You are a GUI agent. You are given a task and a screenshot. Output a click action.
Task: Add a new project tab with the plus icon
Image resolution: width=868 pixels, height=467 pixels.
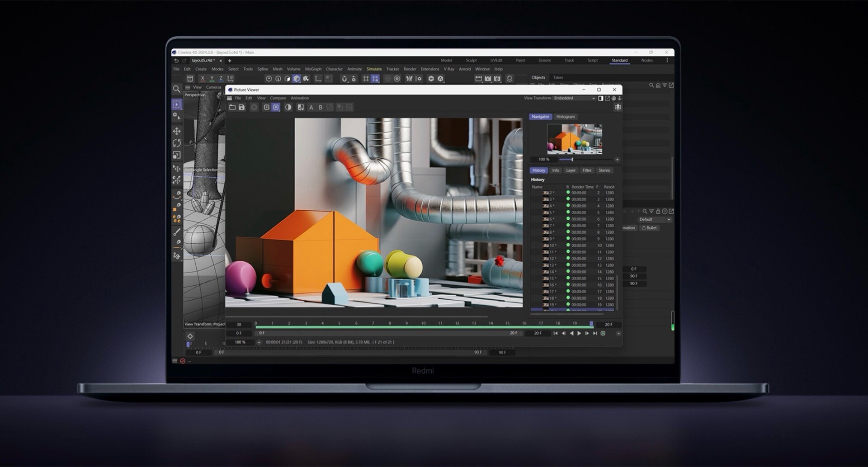click(230, 61)
